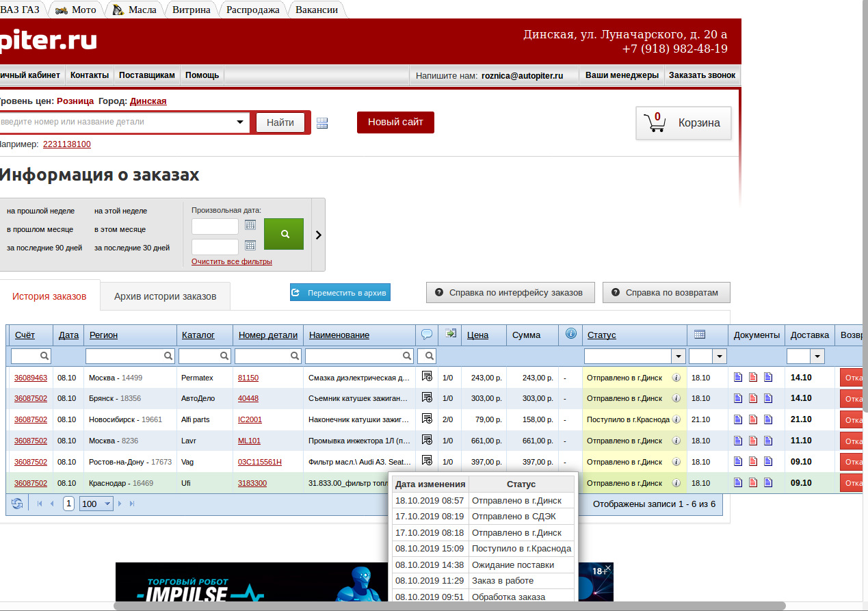Go to the next page of orders

coord(120,504)
